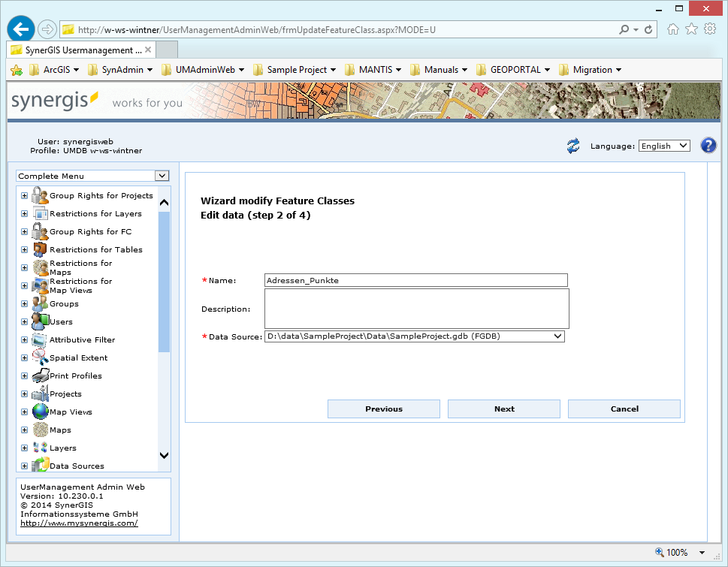Select the Groups sidebar icon
This screenshot has height=567, width=728.
coord(39,303)
